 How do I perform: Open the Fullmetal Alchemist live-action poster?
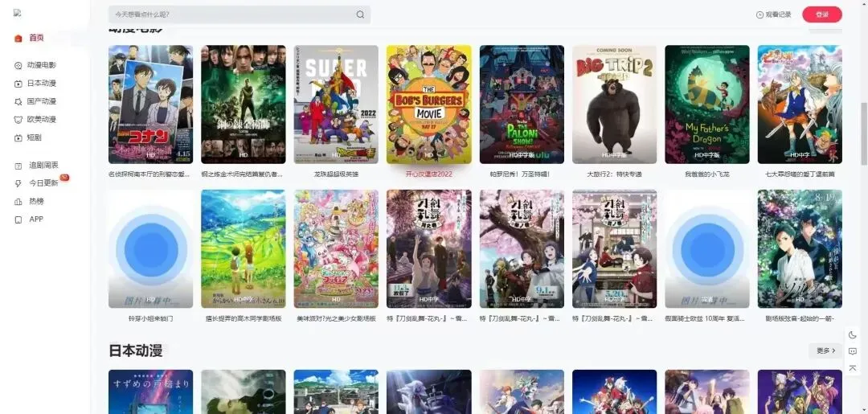244,105
